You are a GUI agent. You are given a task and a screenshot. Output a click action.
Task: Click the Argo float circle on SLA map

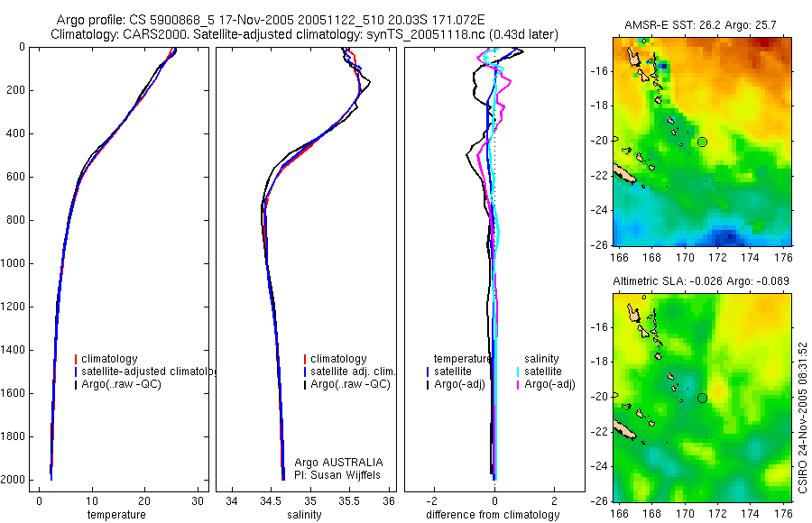pyautogui.click(x=702, y=399)
